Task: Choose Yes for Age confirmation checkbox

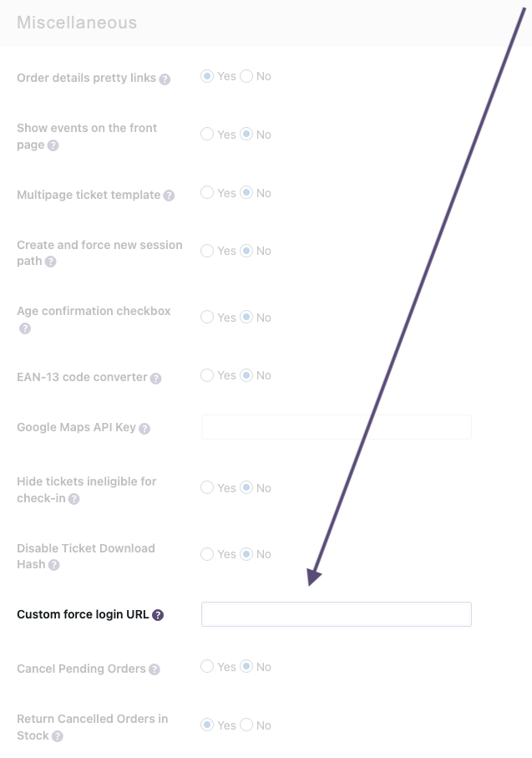Action: tap(207, 318)
